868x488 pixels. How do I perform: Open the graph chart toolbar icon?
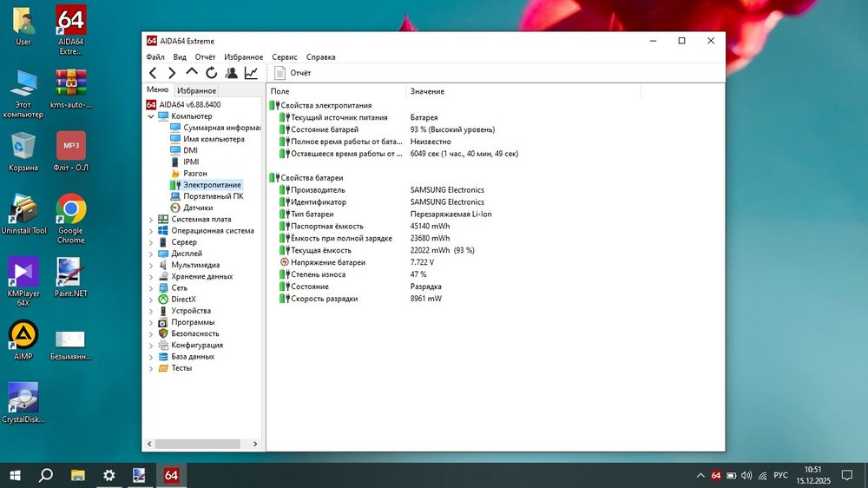(252, 73)
